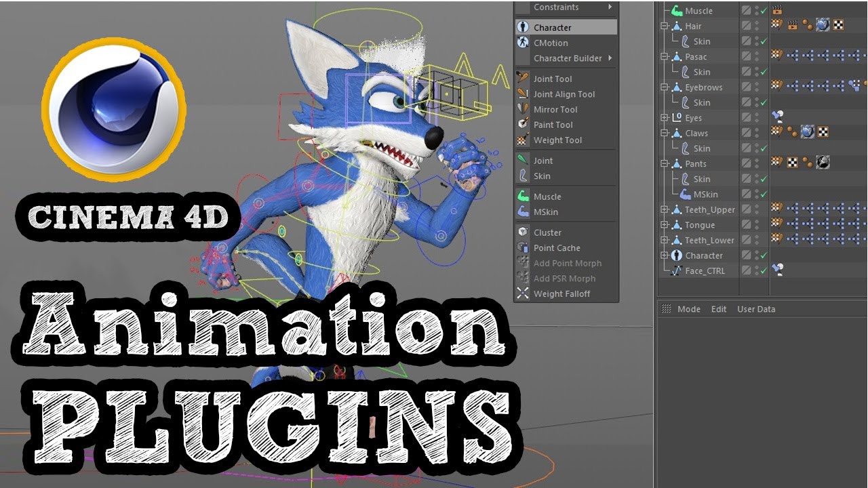
Task: Select the Paint Tool icon
Action: pos(523,125)
